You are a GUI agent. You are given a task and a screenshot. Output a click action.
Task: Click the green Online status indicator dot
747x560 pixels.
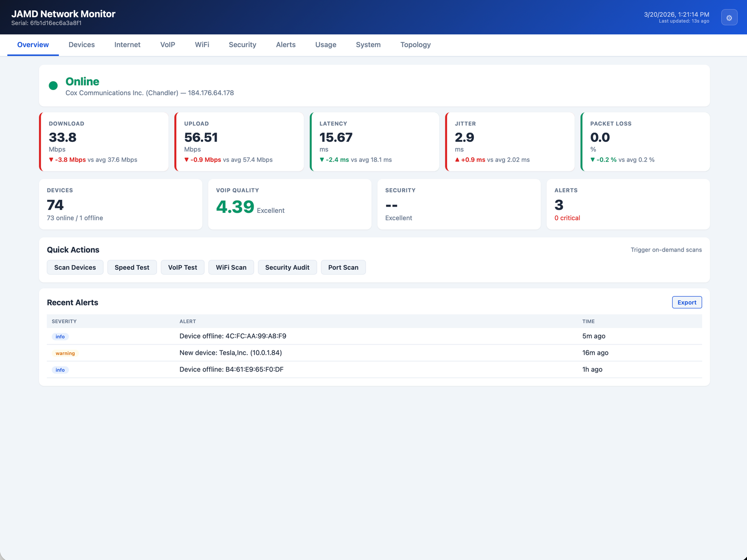[53, 85]
